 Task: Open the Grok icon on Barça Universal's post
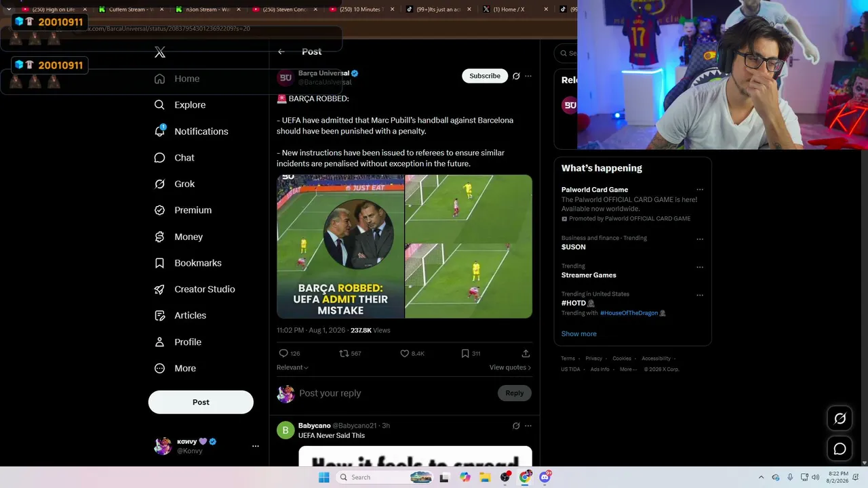click(x=516, y=76)
